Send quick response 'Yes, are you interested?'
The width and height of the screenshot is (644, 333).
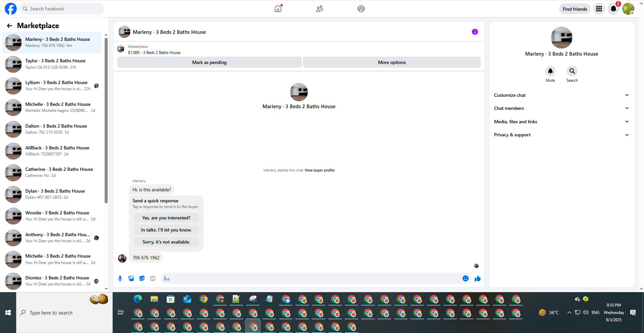click(x=166, y=218)
